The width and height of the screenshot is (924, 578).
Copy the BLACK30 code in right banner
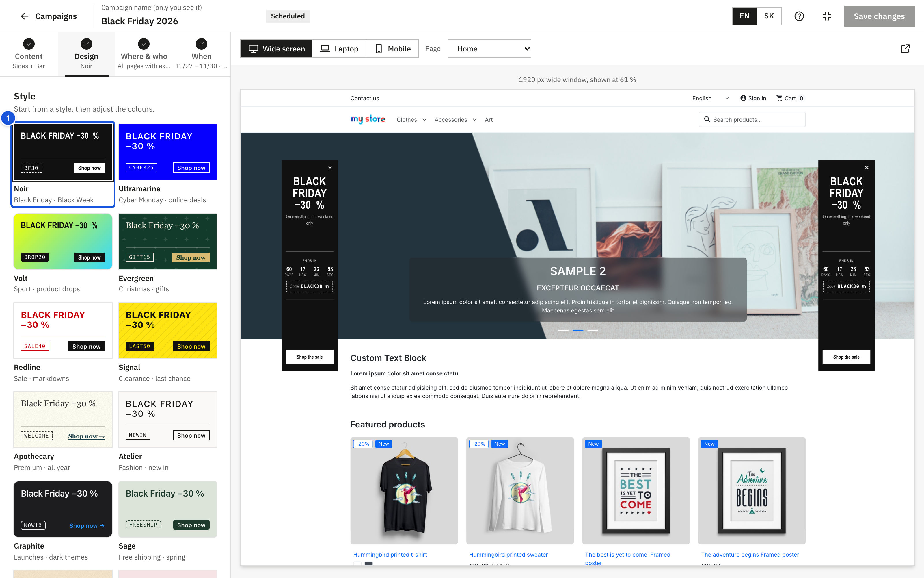[864, 286]
